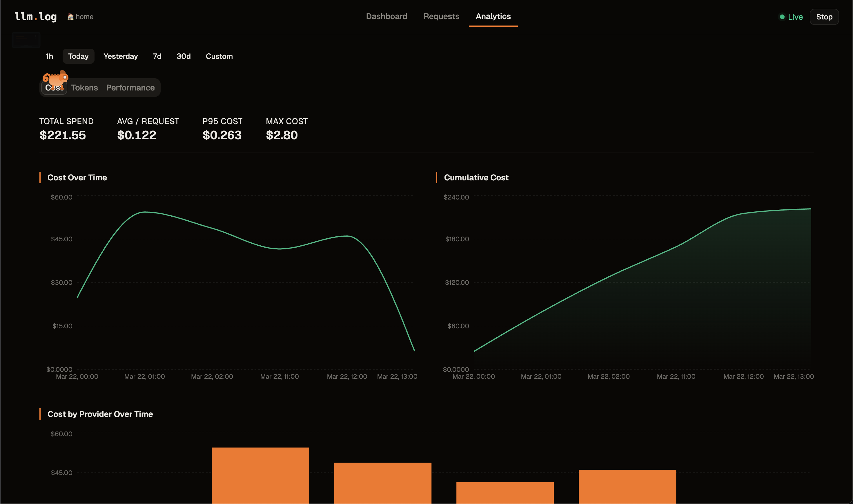Open the Custom date range selector
853x504 pixels.
pos(219,56)
